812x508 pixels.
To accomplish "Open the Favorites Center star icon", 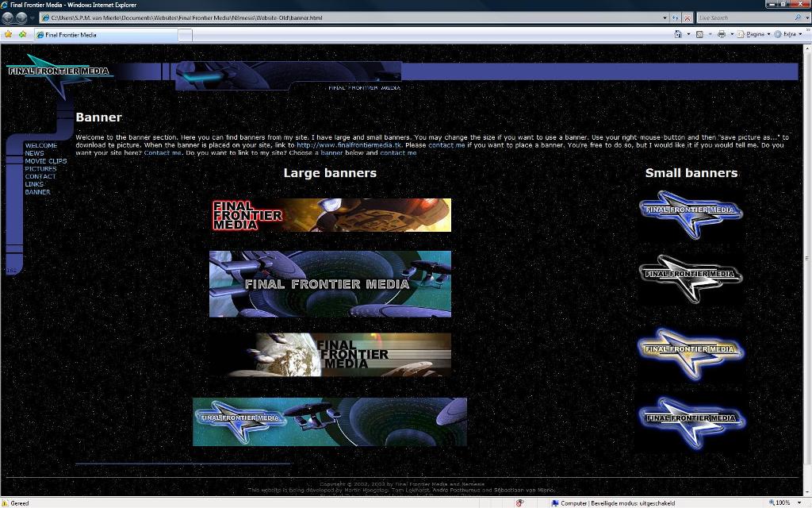I will click(x=8, y=34).
